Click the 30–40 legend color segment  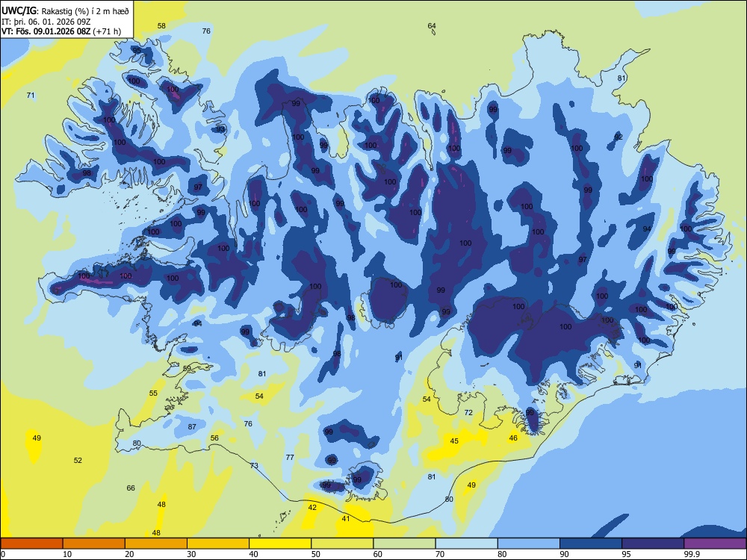(x=218, y=544)
